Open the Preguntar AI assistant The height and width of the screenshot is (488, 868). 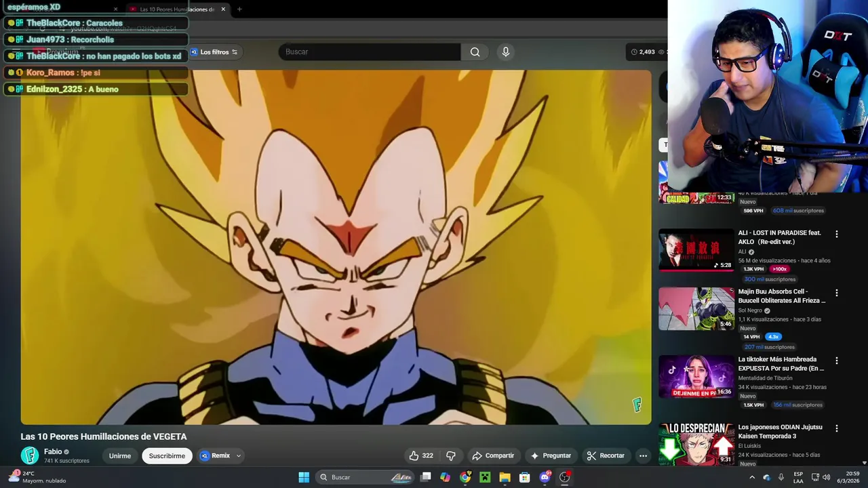pos(551,455)
